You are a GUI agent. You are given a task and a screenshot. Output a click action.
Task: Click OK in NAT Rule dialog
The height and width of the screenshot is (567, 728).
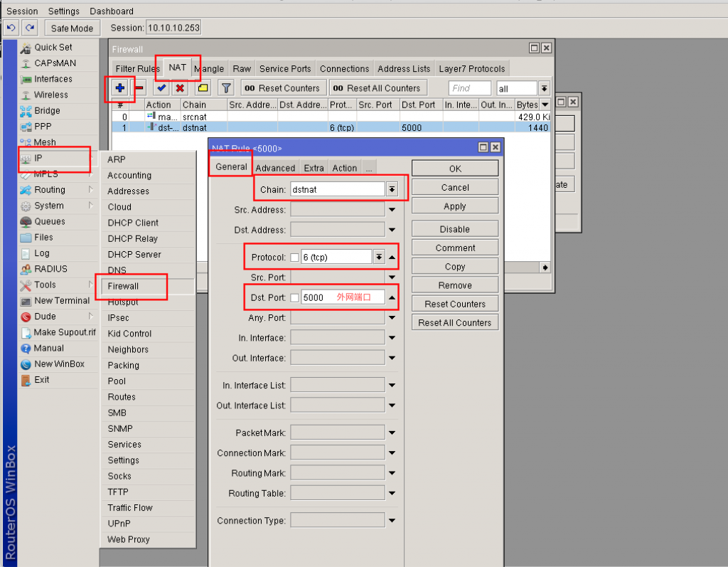(x=455, y=169)
